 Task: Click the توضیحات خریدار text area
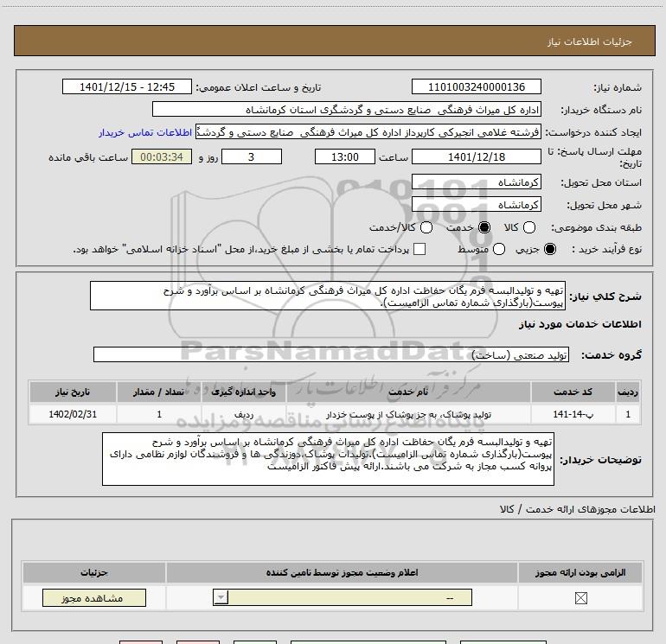328,459
